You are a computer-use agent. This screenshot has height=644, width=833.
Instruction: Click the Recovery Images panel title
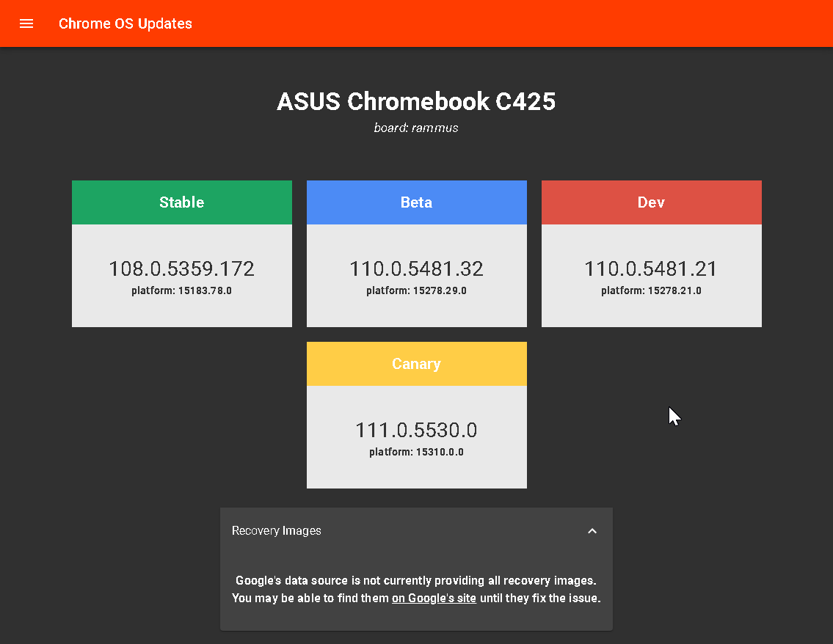[x=276, y=530]
